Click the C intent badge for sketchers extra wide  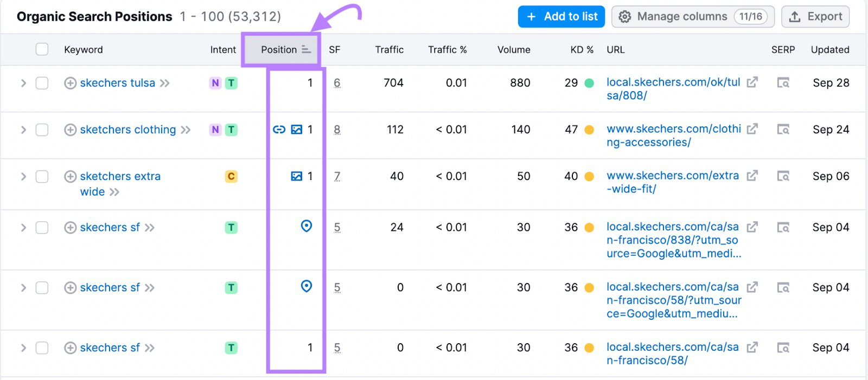pyautogui.click(x=231, y=176)
